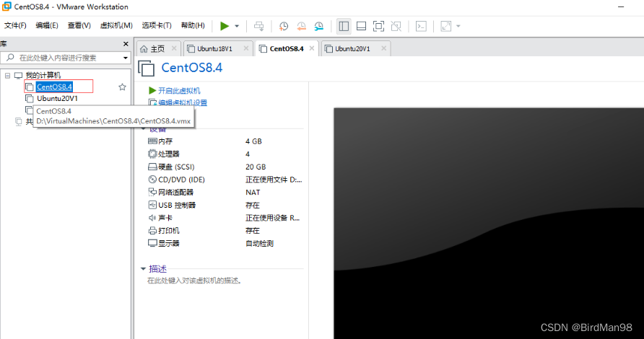Close the 主页 tab
This screenshot has height=339, width=644.
coord(174,48)
